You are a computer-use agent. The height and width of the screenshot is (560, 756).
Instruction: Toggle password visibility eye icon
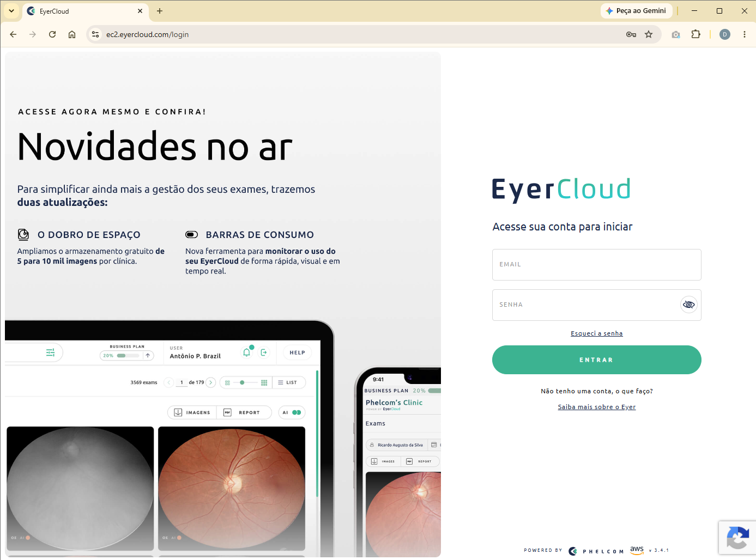[x=689, y=305]
